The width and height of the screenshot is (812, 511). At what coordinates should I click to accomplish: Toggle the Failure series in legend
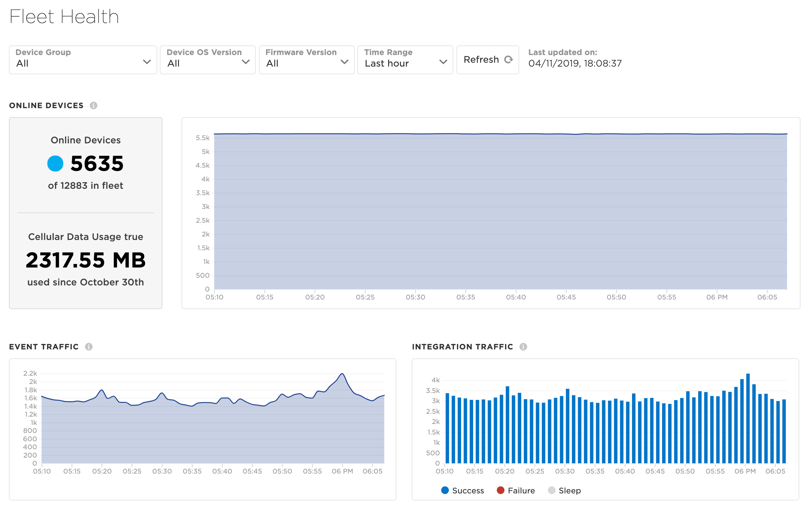pos(521,491)
